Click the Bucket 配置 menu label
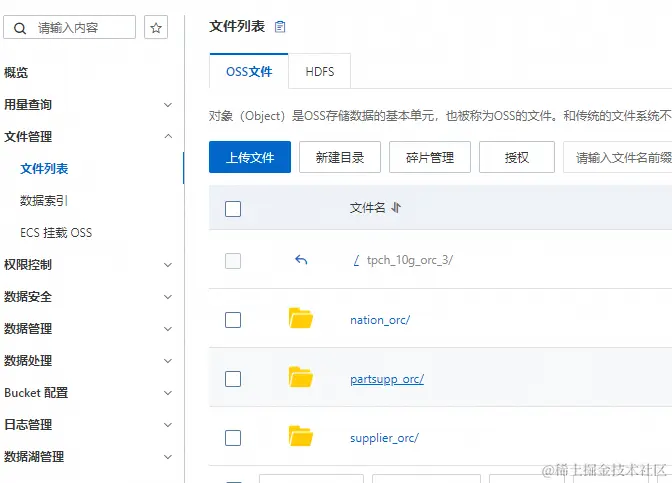672x483 pixels. [36, 393]
